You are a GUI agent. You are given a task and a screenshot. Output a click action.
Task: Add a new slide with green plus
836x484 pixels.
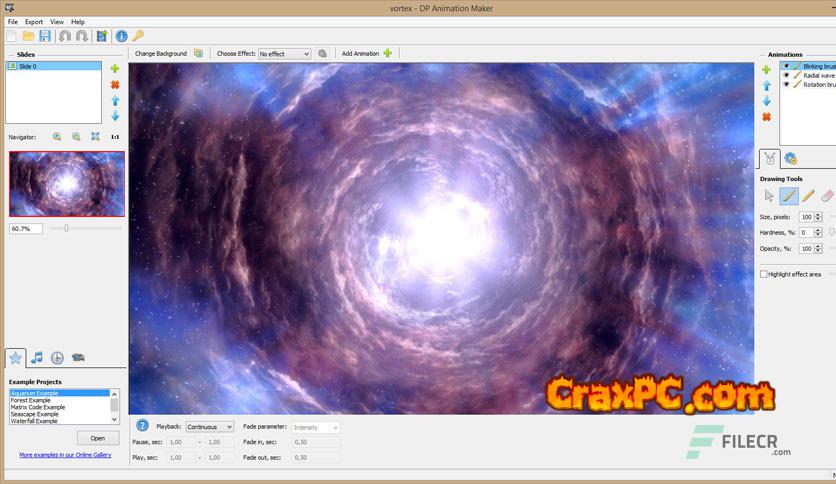pos(115,69)
